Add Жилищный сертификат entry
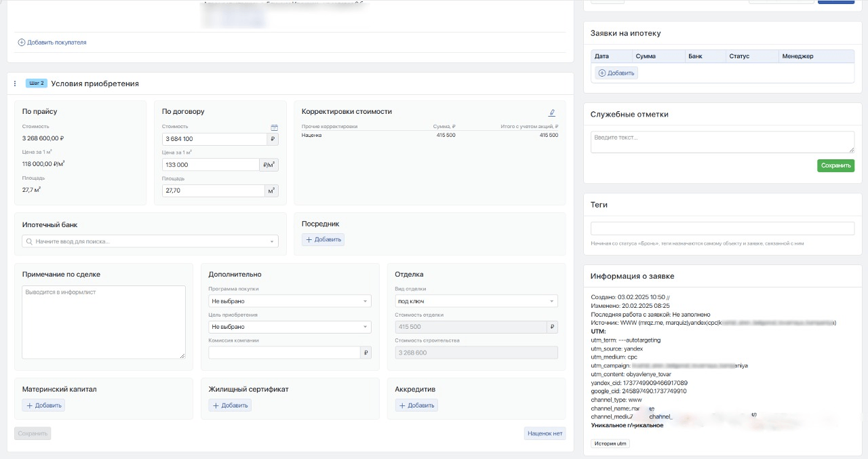The image size is (868, 459). coord(230,405)
